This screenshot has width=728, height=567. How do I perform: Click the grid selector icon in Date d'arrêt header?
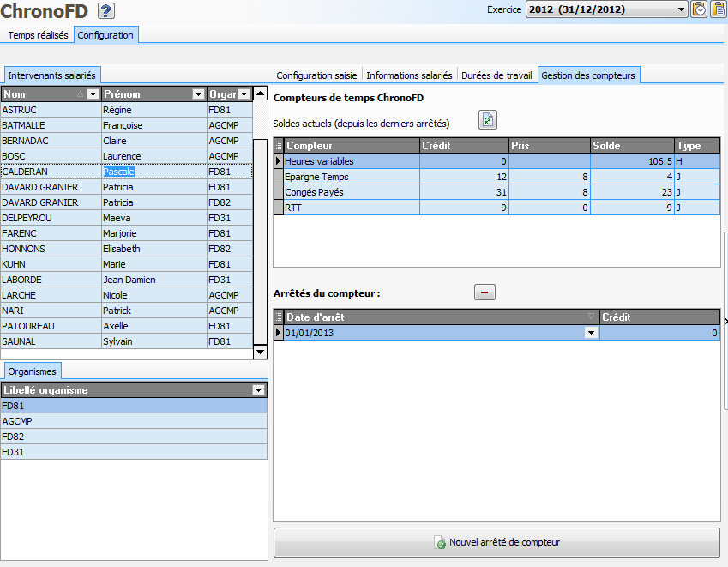pos(279,317)
